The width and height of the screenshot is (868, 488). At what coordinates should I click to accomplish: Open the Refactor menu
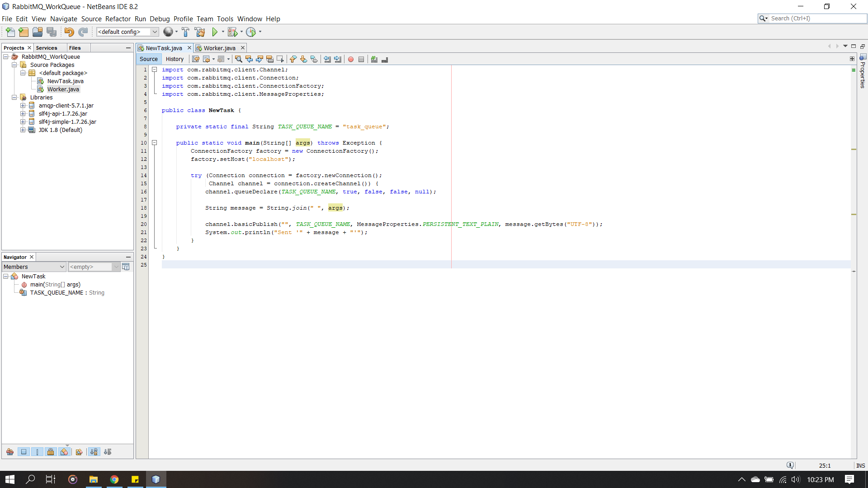118,19
